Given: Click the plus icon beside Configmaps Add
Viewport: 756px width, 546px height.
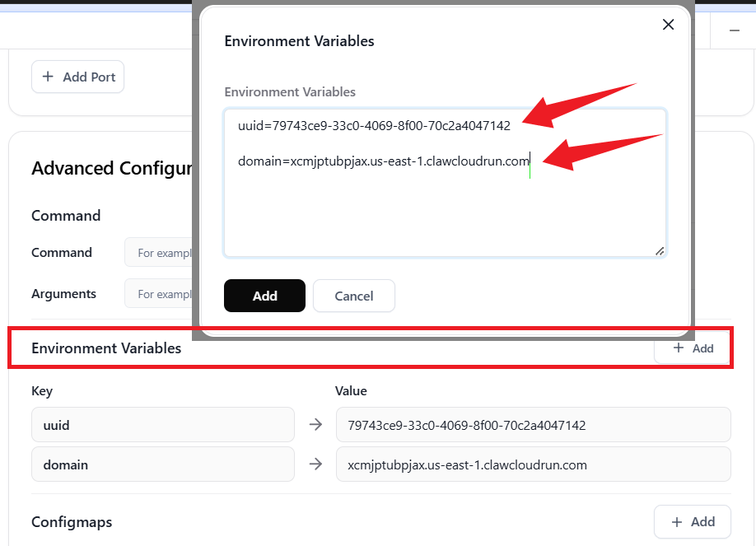Looking at the screenshot, I should [677, 521].
